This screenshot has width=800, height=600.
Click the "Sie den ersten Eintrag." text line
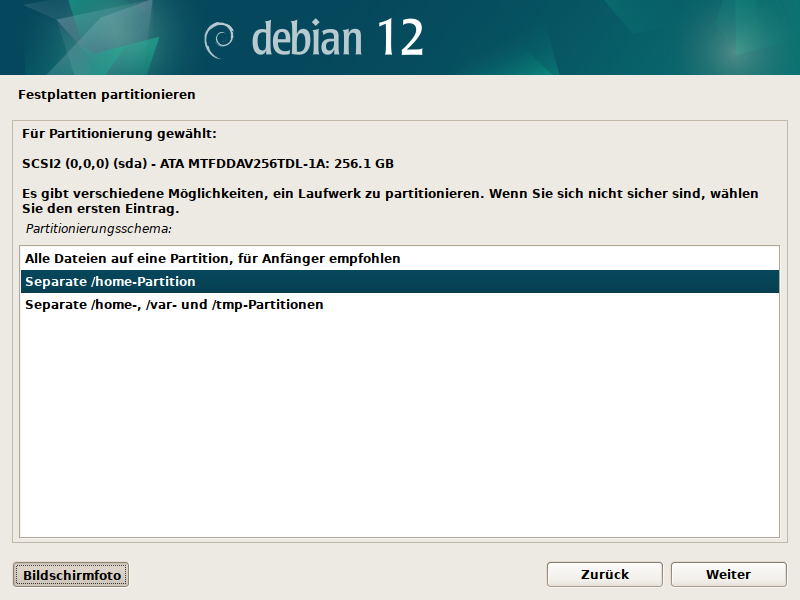point(98,210)
